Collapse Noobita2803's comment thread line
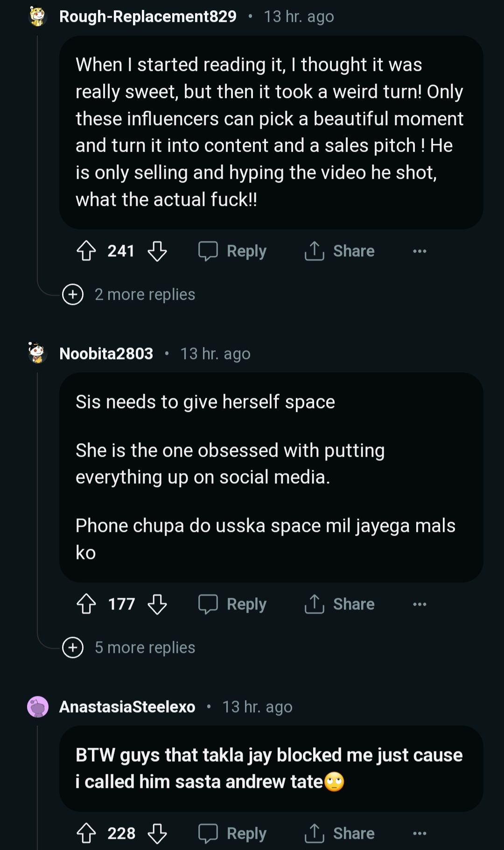 tap(37, 490)
